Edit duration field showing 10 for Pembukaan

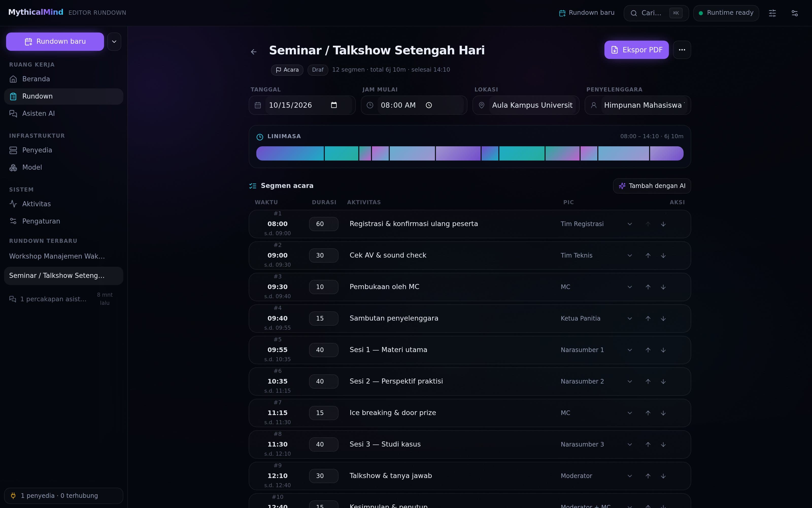(324, 287)
